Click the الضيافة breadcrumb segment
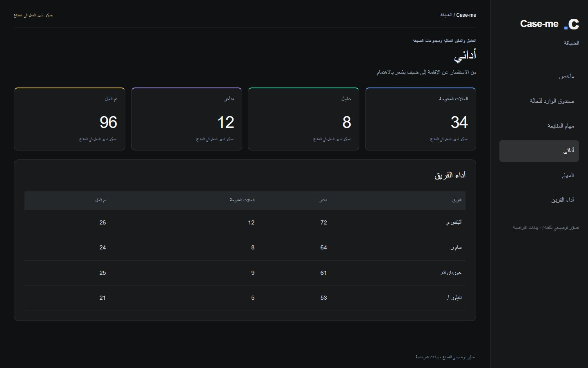 click(446, 15)
